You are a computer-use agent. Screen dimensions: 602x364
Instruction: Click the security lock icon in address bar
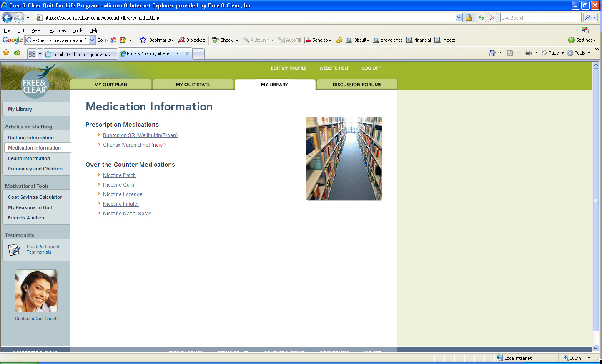(x=469, y=17)
